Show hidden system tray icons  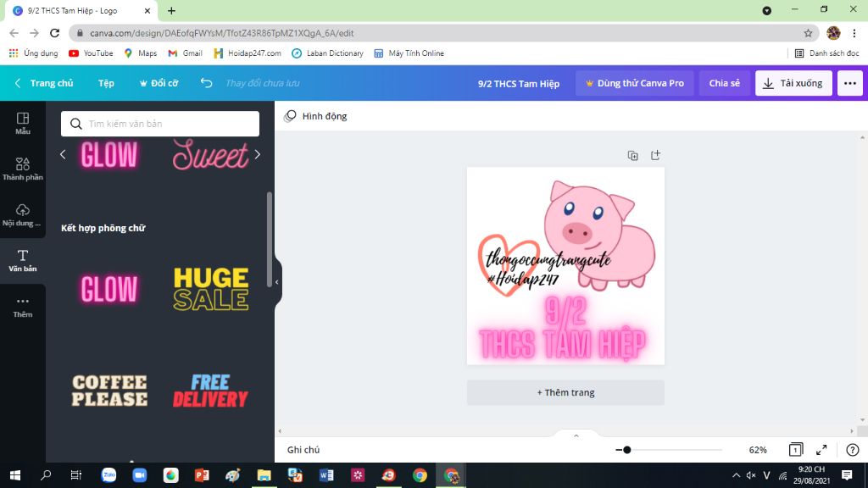pos(736,475)
